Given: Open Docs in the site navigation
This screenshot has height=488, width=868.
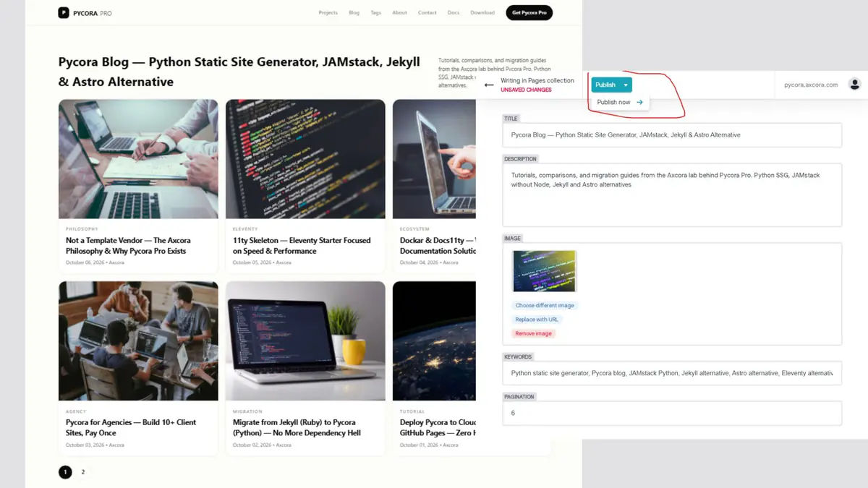Looking at the screenshot, I should click(454, 12).
